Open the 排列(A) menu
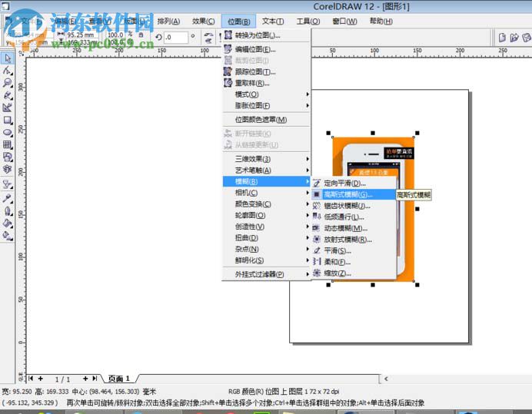The height and width of the screenshot is (414, 532). (168, 22)
